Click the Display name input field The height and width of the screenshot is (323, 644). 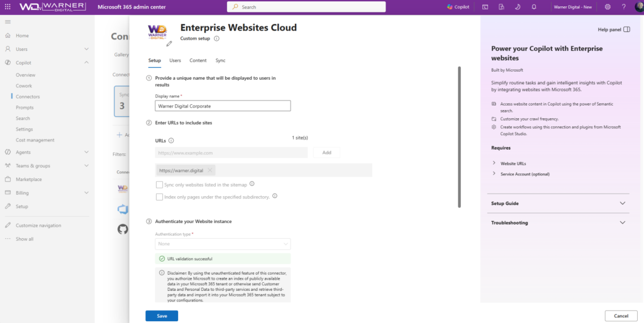(223, 106)
